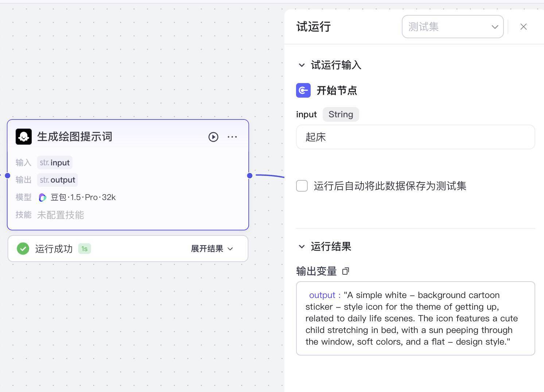Copy the 输出变量 using the copy icon
544x392 pixels.
point(345,271)
